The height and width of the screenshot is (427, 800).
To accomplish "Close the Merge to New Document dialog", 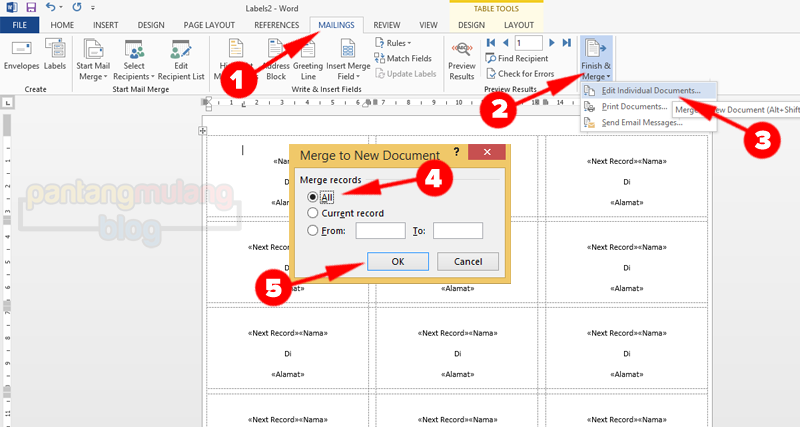I will [x=487, y=152].
